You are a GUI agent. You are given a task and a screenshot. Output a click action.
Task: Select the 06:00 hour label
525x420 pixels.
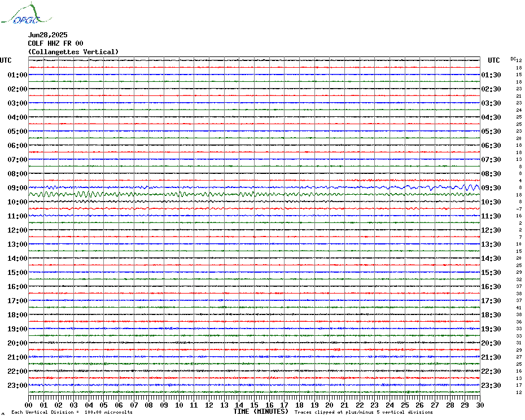(x=17, y=145)
